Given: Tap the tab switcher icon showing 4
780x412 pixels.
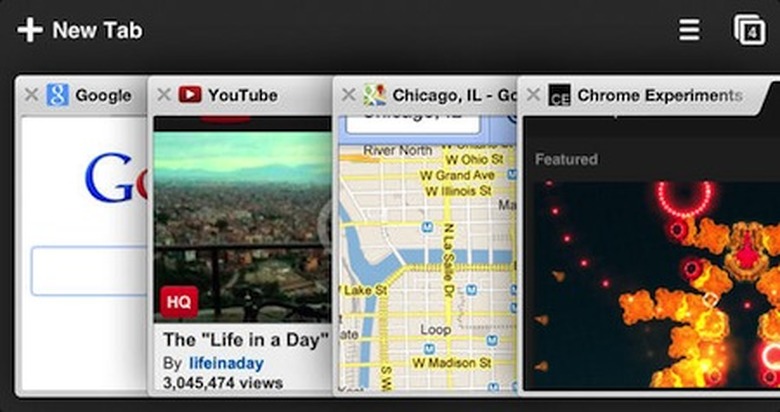Looking at the screenshot, I should pyautogui.click(x=747, y=30).
